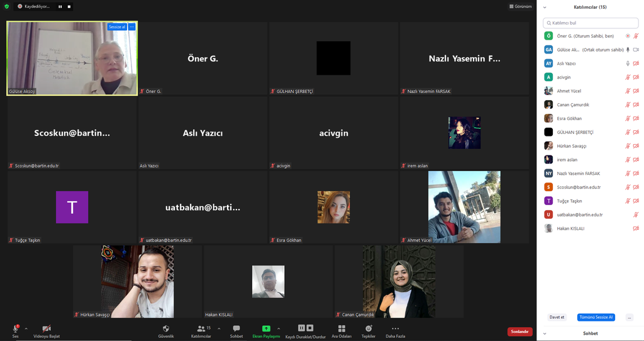Click Katılımcı bul search field
Screen dimensions: 644x341
(x=590, y=23)
